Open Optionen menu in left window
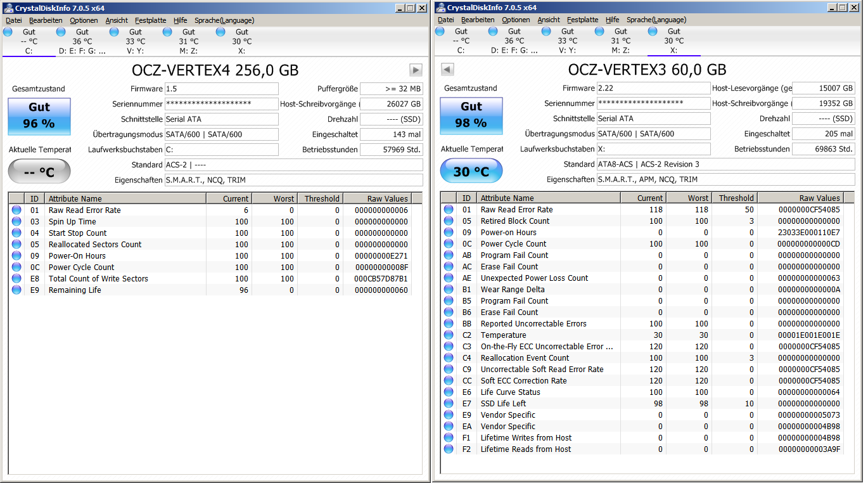868x483 pixels. [x=84, y=20]
